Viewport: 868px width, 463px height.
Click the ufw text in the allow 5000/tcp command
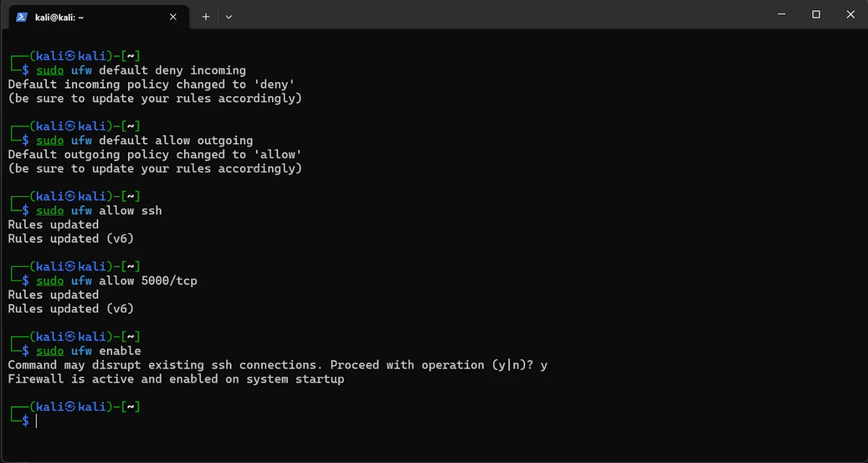pyautogui.click(x=81, y=280)
